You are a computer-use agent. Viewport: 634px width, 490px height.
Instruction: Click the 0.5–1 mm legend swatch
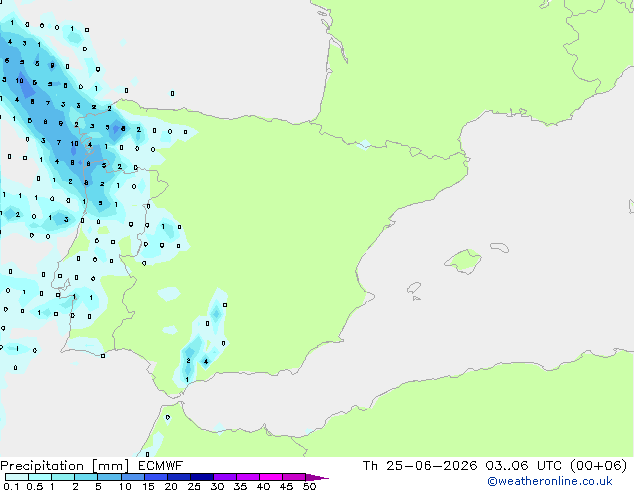(40, 477)
